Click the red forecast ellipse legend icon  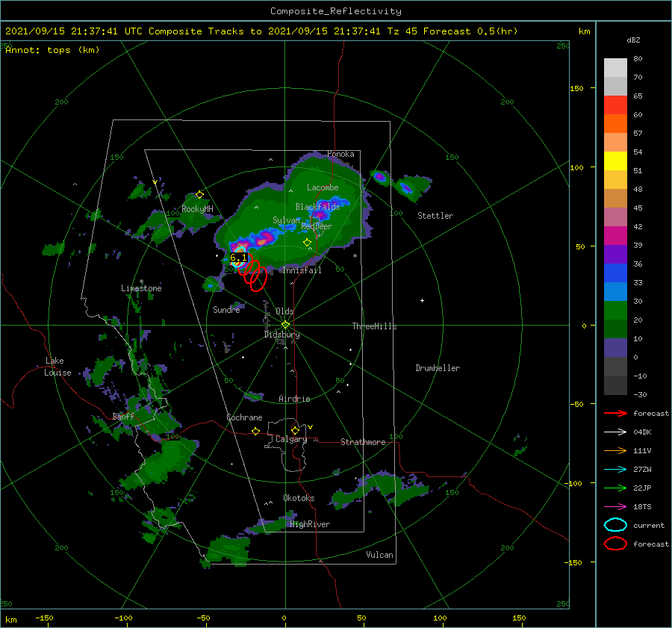(x=615, y=544)
